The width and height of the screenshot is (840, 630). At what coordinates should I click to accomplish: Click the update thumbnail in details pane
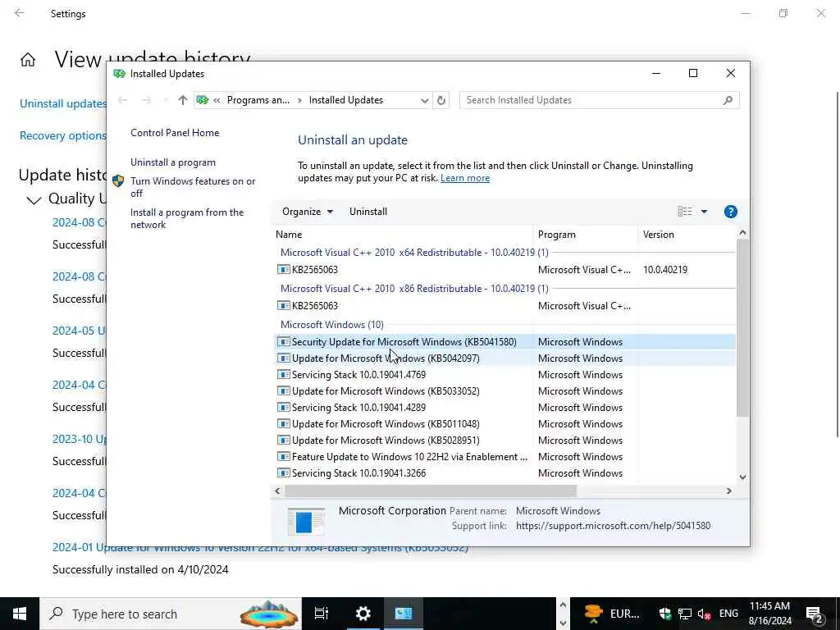(x=306, y=522)
